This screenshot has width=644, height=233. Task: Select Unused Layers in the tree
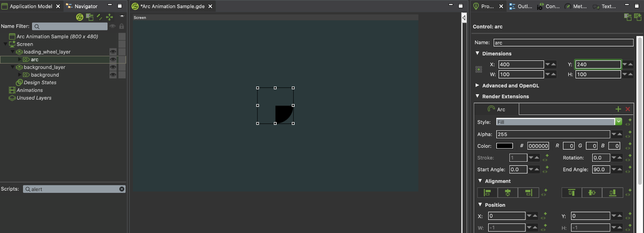pyautogui.click(x=34, y=98)
